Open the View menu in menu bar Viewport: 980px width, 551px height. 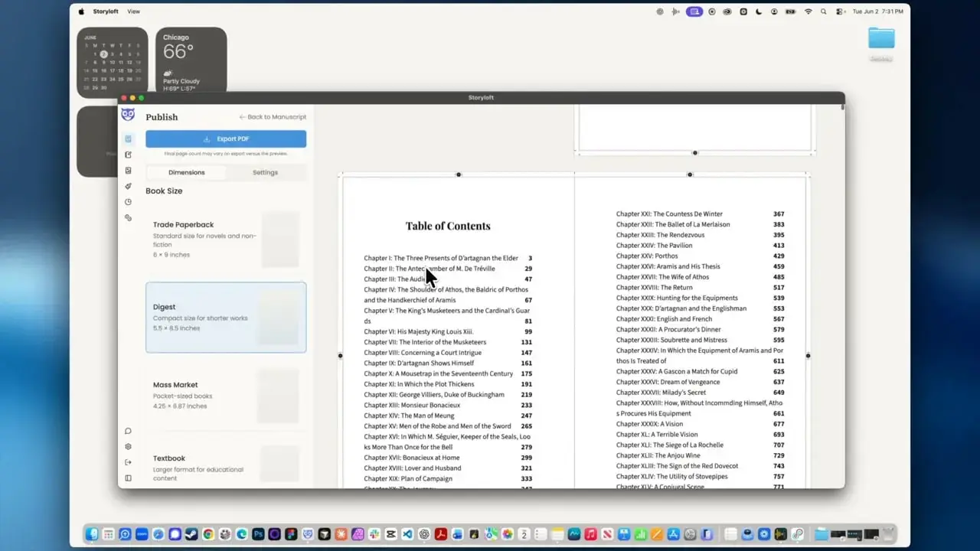[x=134, y=11]
